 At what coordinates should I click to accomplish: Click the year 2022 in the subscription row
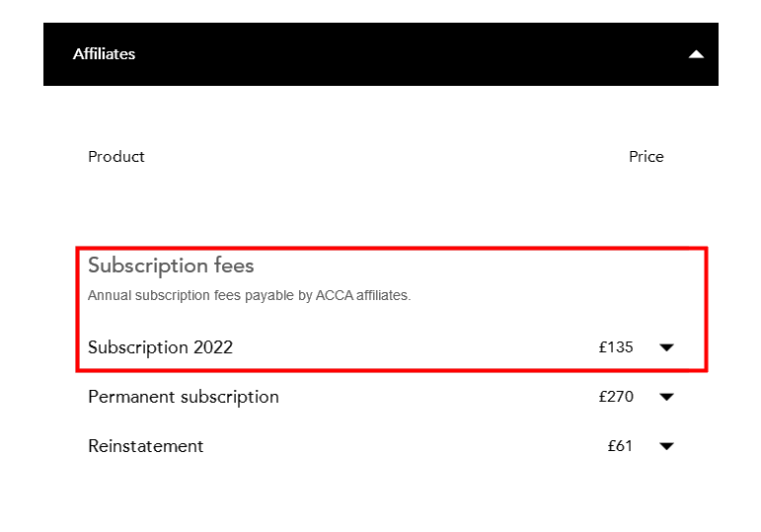(213, 347)
